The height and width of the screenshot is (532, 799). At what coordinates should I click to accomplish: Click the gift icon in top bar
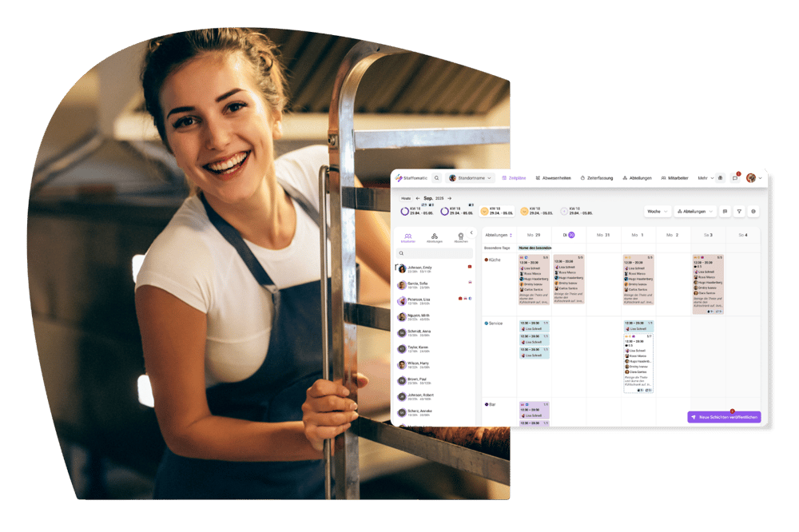coord(720,178)
